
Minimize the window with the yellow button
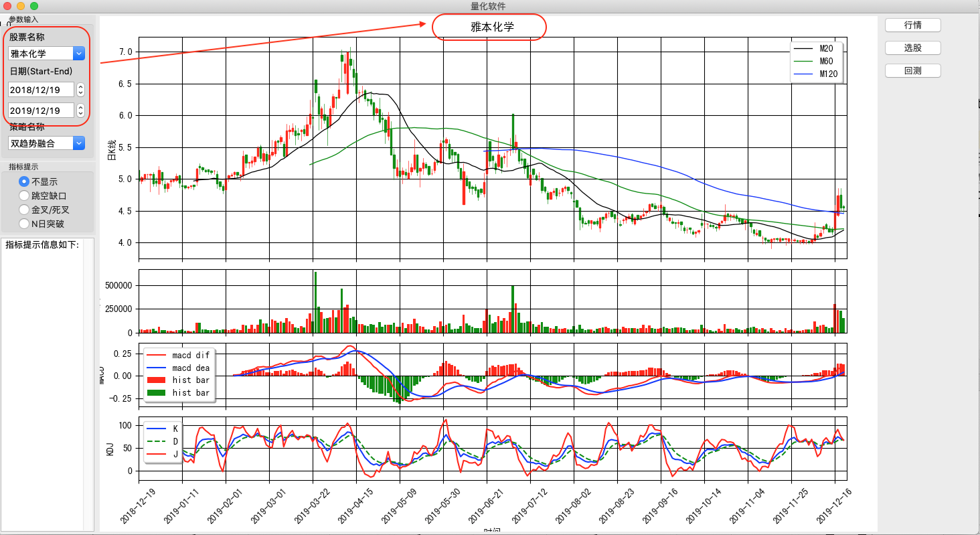tap(21, 6)
